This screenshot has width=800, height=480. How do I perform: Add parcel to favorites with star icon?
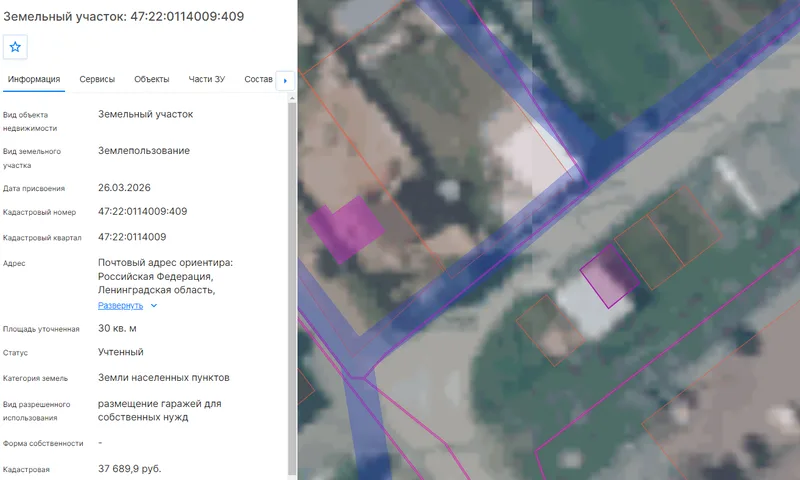point(15,47)
